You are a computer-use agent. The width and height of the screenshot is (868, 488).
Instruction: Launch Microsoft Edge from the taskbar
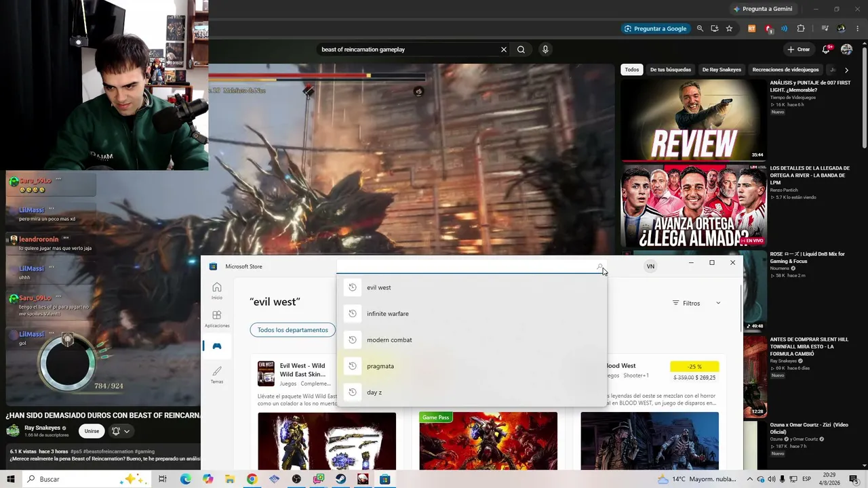point(185,479)
